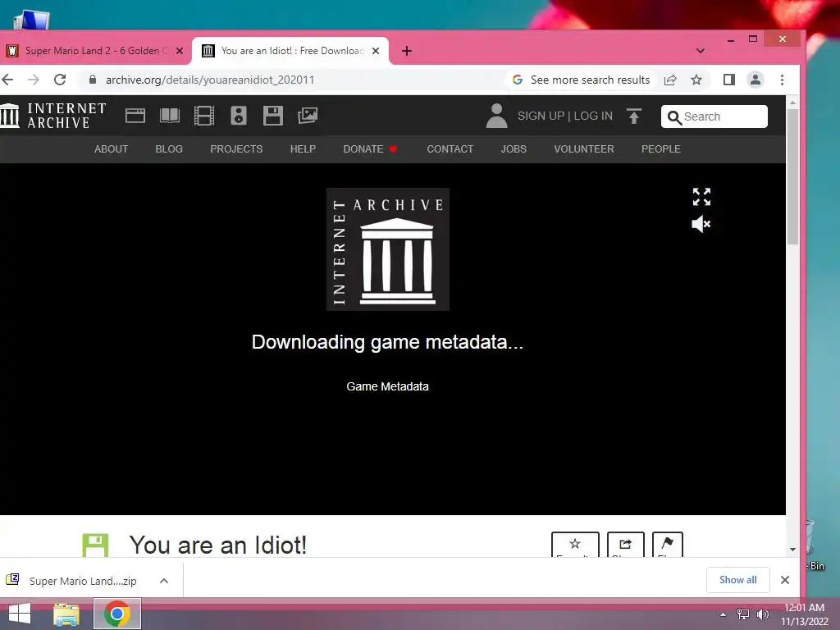
Task: Open the HELP menu item
Action: click(x=303, y=149)
